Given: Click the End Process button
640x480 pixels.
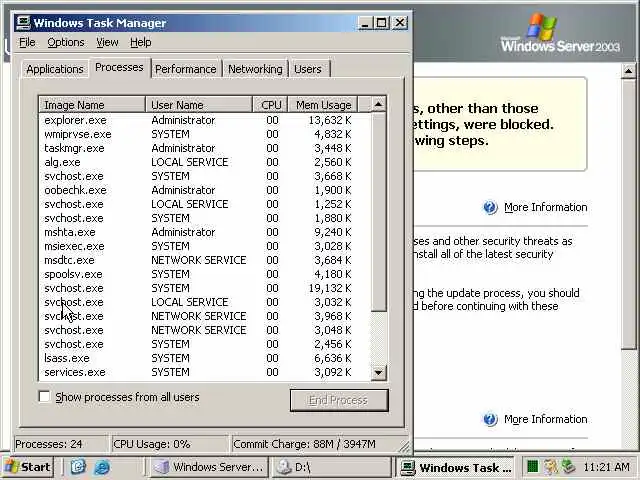Looking at the screenshot, I should 339,400.
